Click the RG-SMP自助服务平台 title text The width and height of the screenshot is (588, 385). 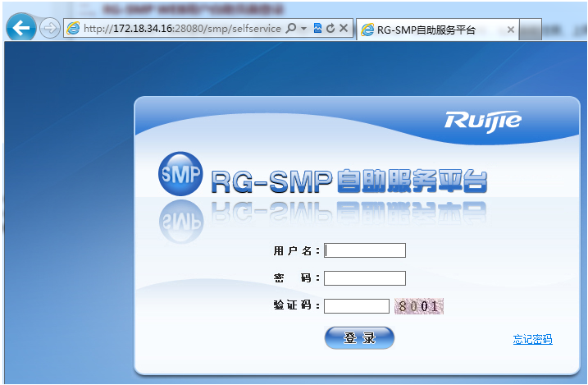click(349, 181)
